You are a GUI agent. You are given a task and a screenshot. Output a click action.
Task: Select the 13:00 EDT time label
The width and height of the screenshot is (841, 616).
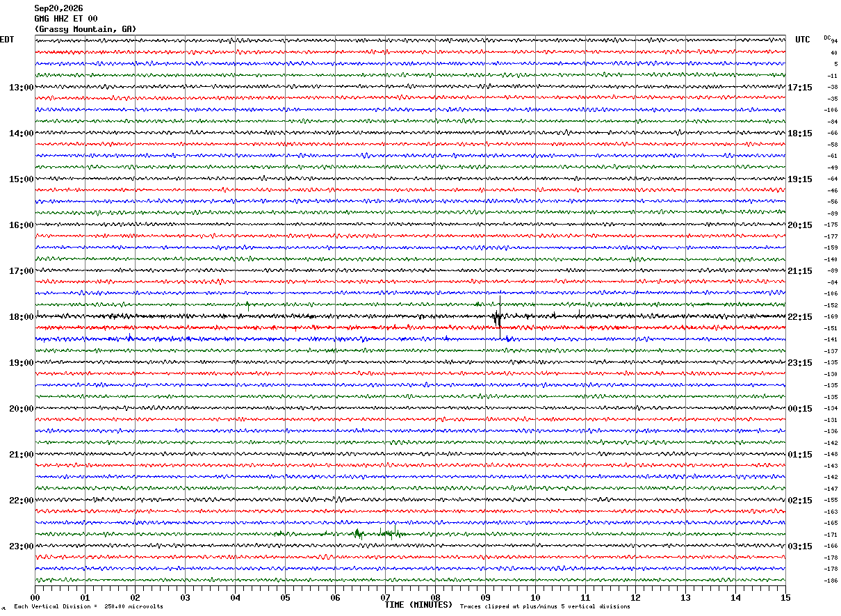pyautogui.click(x=22, y=88)
